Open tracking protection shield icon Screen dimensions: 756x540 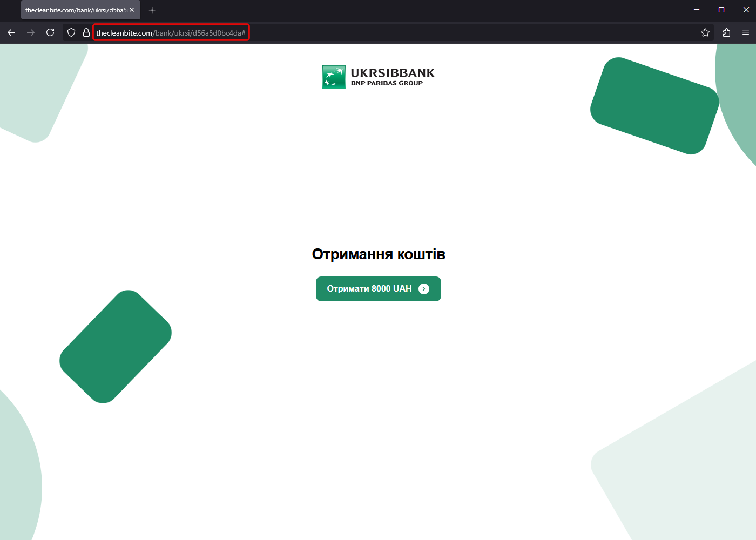71,33
